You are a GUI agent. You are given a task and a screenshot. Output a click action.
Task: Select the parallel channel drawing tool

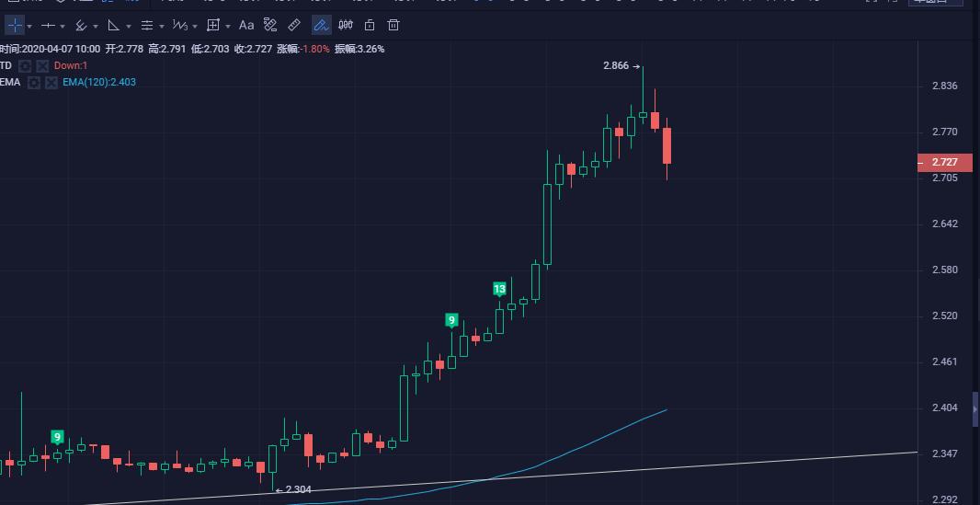tap(81, 26)
